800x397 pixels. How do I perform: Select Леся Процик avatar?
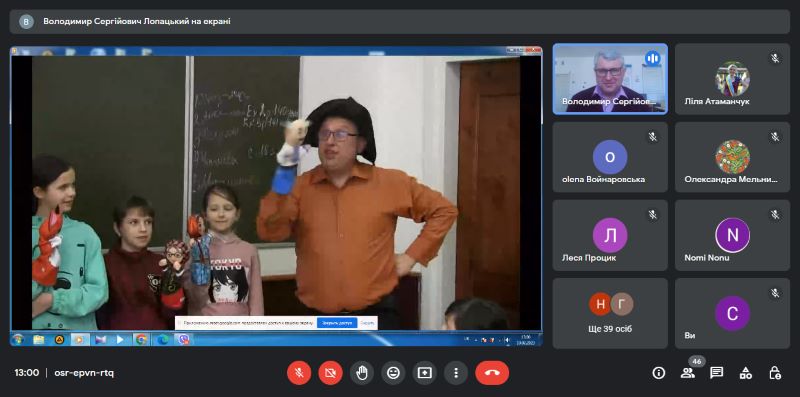point(610,235)
